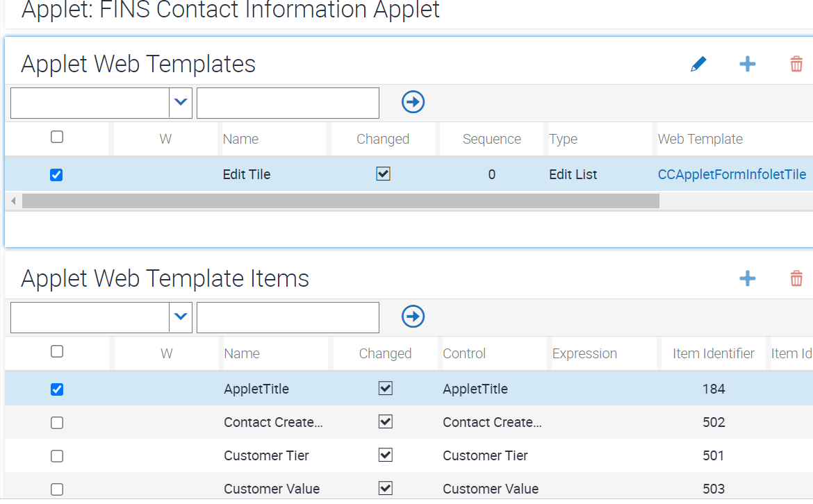Uncheck the Edit Tile row selection checkbox
The height and width of the screenshot is (504, 813).
point(56,174)
